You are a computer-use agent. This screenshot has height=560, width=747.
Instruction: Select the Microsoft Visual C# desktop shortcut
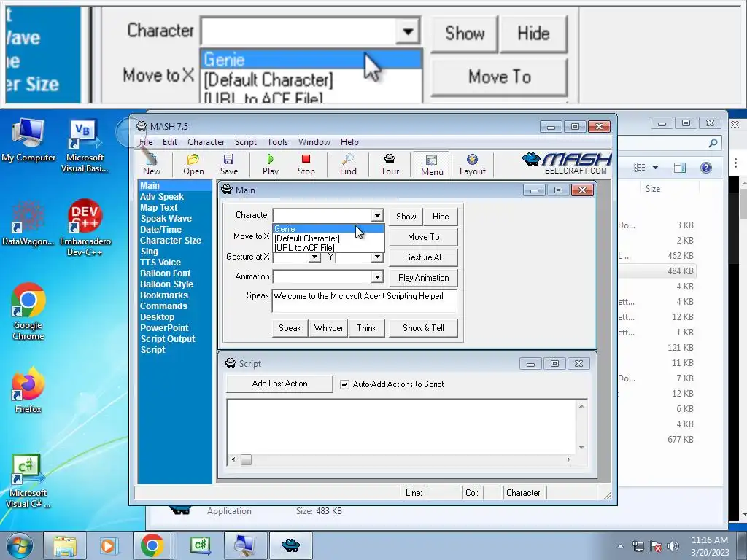click(28, 481)
